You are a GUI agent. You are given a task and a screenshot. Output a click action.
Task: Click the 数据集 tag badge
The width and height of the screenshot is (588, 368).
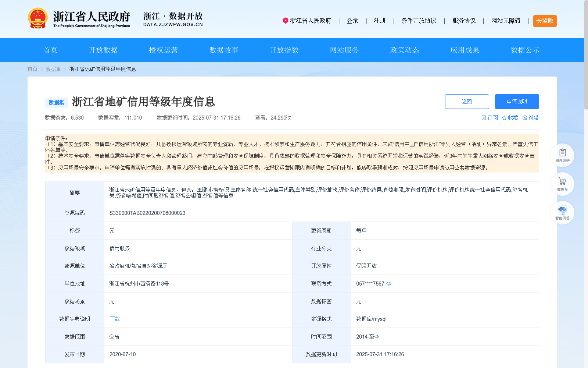(56, 103)
